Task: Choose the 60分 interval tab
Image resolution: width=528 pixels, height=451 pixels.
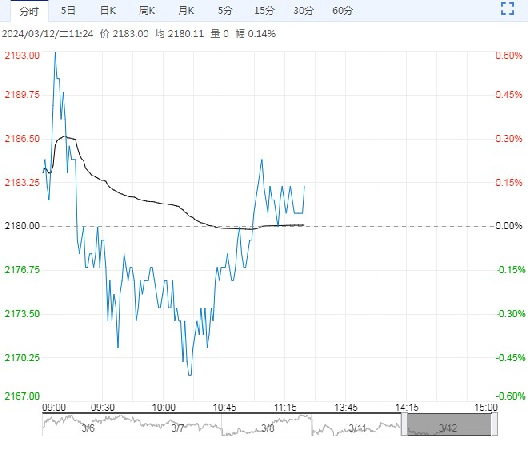Action: [x=342, y=11]
